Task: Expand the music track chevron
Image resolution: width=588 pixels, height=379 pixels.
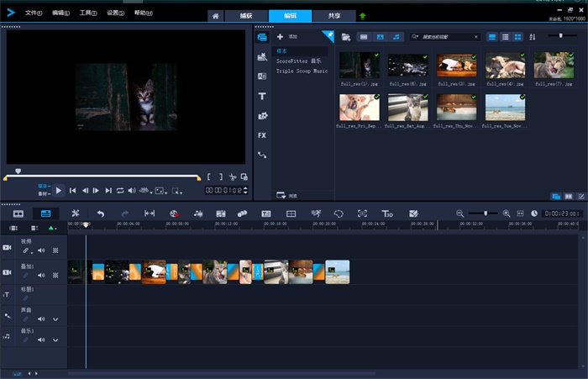Action: tap(56, 341)
